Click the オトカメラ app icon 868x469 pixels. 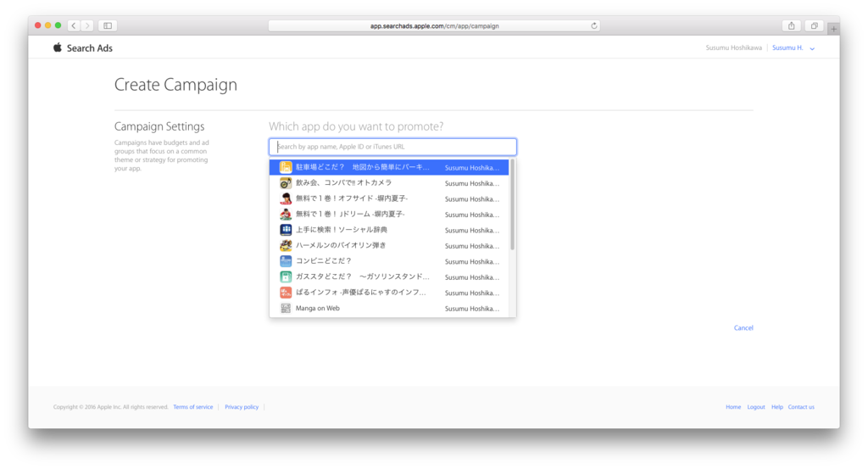click(x=286, y=182)
